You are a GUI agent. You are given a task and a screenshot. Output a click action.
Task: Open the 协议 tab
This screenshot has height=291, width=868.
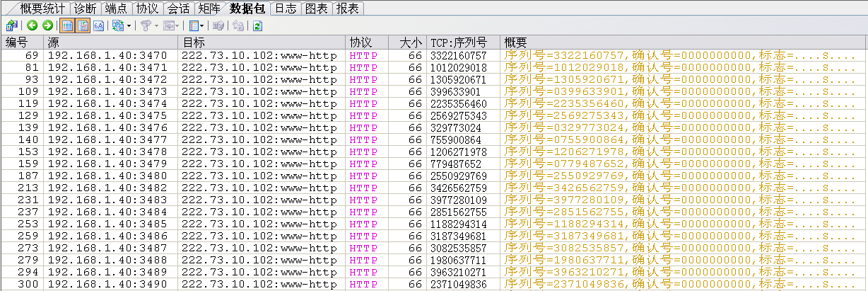(x=147, y=8)
